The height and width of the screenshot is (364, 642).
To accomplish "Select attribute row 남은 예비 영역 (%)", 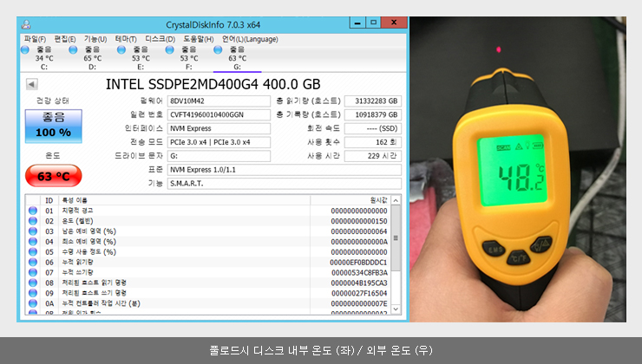I will click(x=208, y=231).
